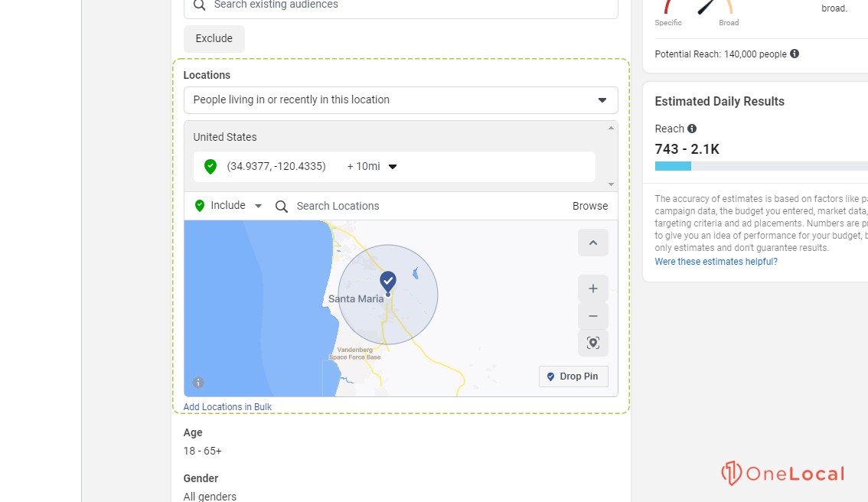Open the +10mi radius dropdown

pos(371,167)
